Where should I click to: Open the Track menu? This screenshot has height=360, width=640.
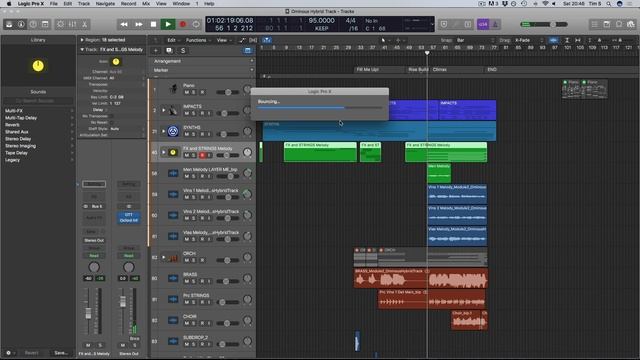(84, 4)
